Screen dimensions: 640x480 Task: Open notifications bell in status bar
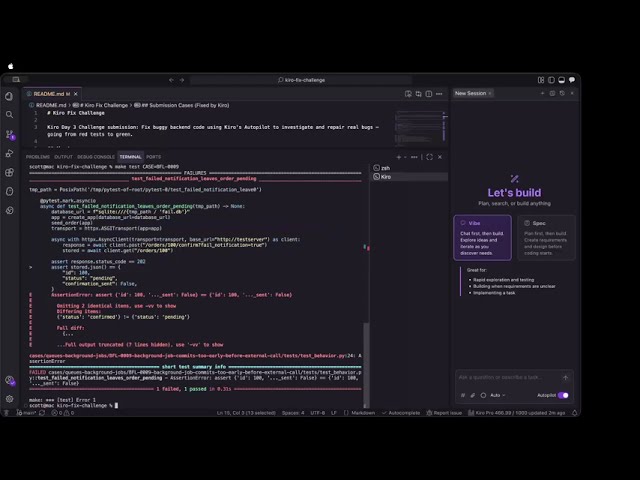[x=574, y=413]
